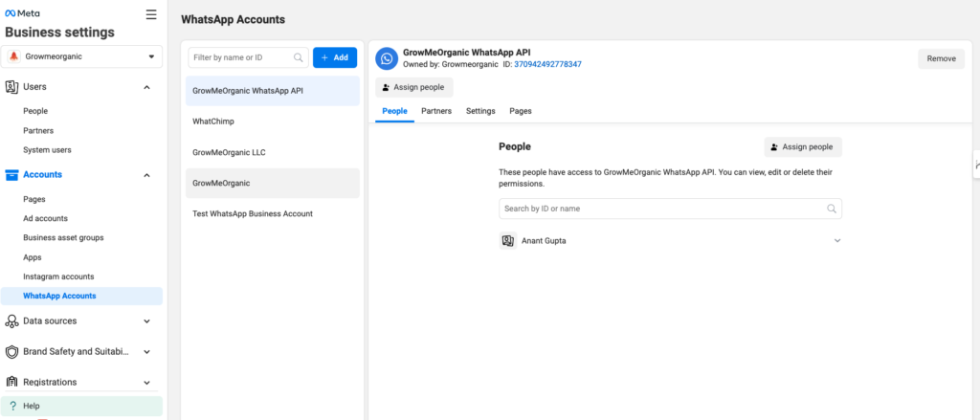
Task: Click the Help question mark icon
Action: [12, 406]
